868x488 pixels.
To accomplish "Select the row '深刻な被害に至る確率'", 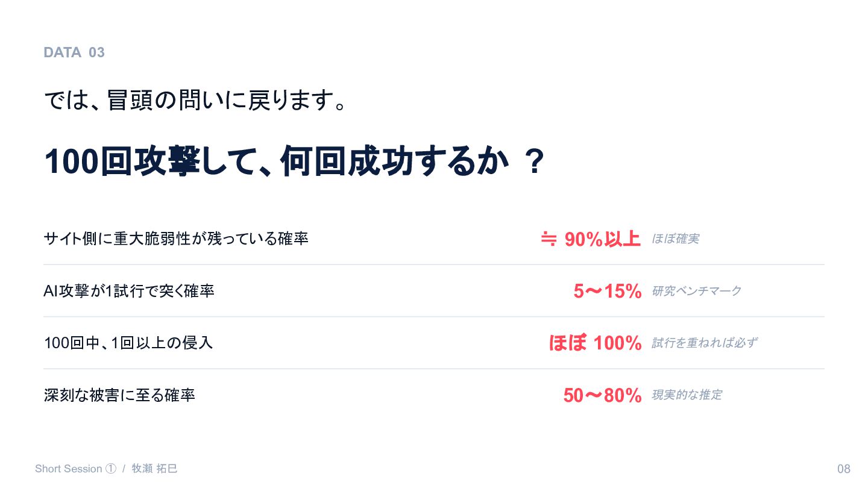I will point(119,396).
